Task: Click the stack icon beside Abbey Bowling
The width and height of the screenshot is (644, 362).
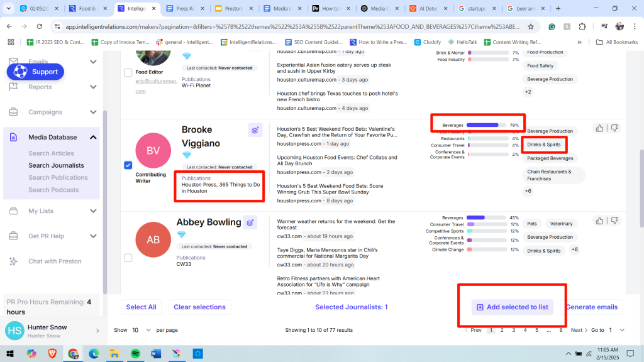Action: 250,223
